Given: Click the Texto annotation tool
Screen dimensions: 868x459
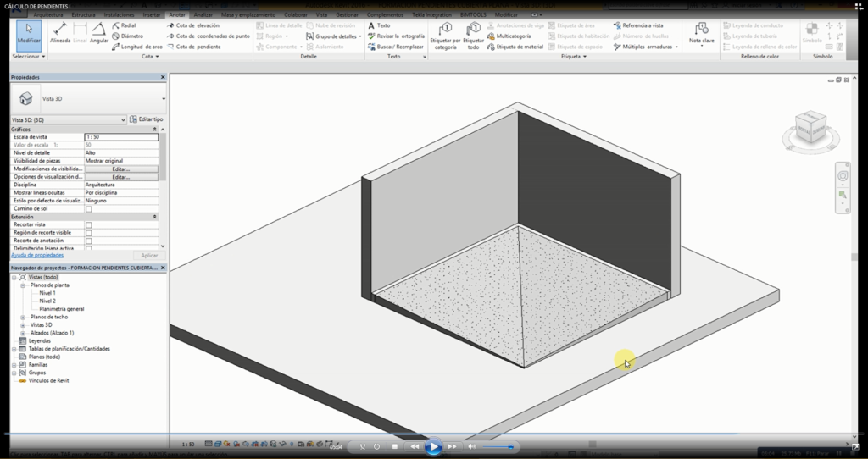Looking at the screenshot, I should (379, 25).
